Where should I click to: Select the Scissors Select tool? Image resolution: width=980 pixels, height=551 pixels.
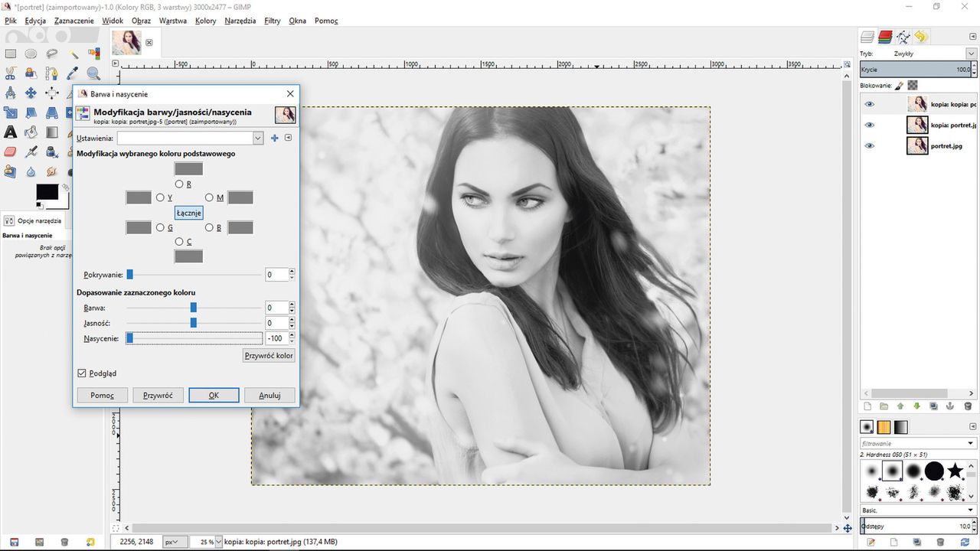11,73
